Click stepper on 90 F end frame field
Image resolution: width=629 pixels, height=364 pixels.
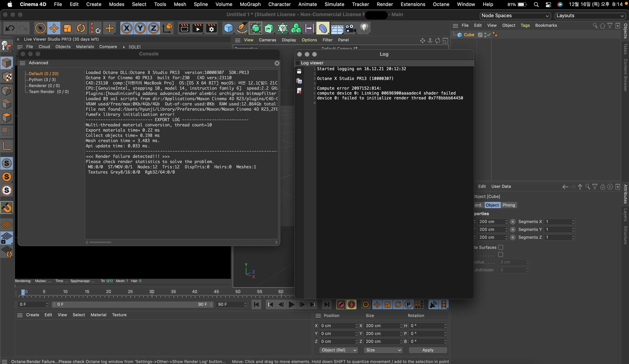coord(245,304)
